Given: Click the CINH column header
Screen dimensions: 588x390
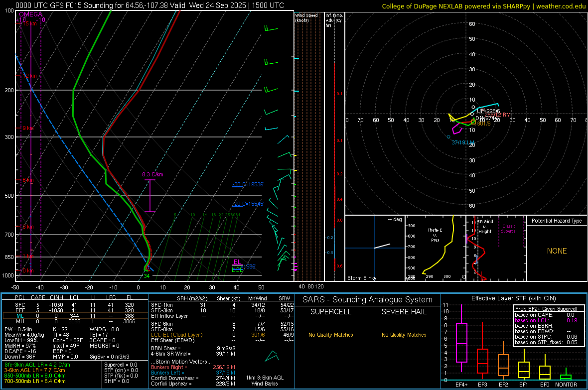Looking at the screenshot, I should coord(57,297).
